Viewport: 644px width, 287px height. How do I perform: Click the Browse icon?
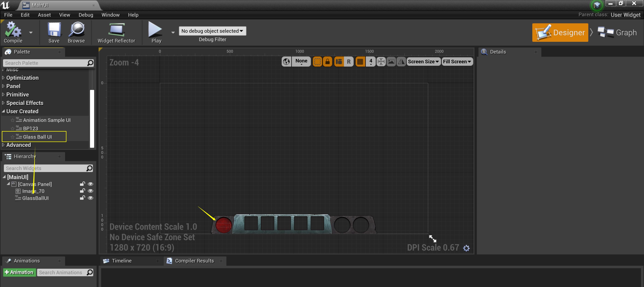point(76,30)
